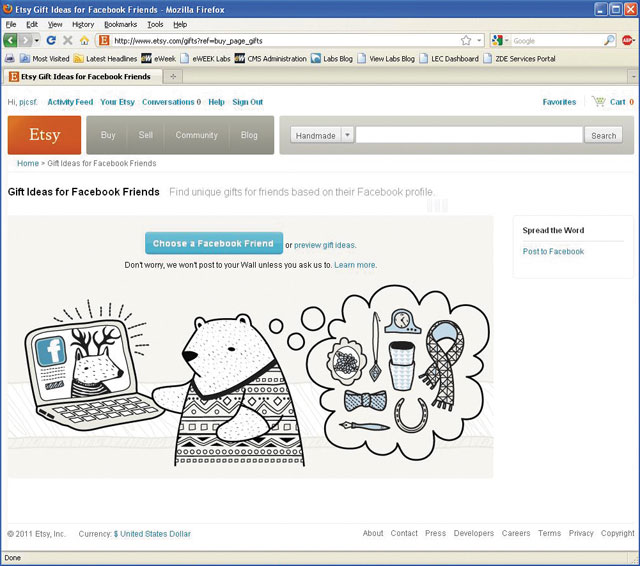Click Sign Out
The height and width of the screenshot is (566, 640).
tap(248, 102)
